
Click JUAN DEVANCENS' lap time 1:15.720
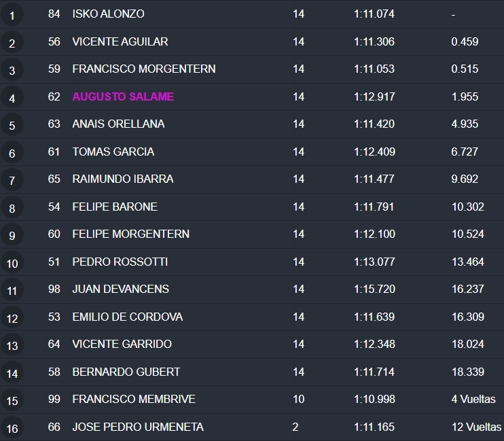click(374, 289)
